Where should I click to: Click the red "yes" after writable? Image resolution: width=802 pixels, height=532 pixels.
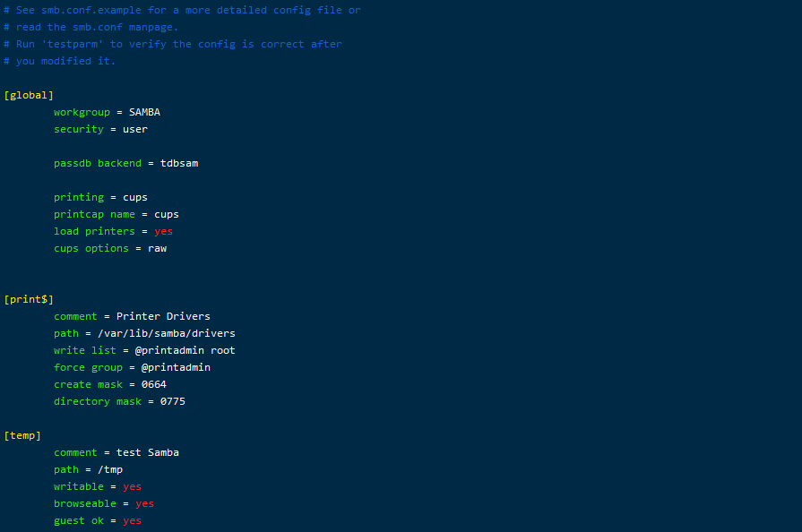pyautogui.click(x=132, y=486)
